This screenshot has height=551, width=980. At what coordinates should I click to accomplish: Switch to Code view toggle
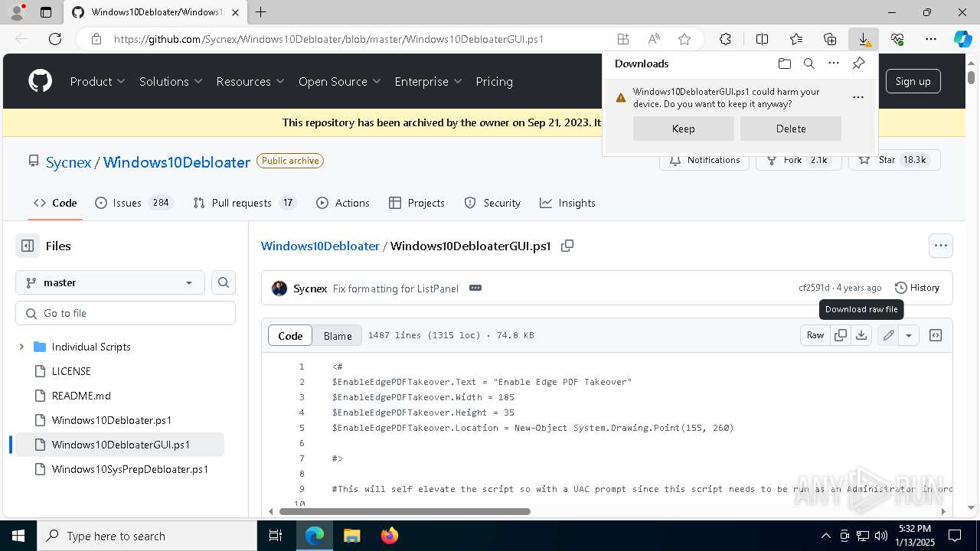pyautogui.click(x=290, y=335)
